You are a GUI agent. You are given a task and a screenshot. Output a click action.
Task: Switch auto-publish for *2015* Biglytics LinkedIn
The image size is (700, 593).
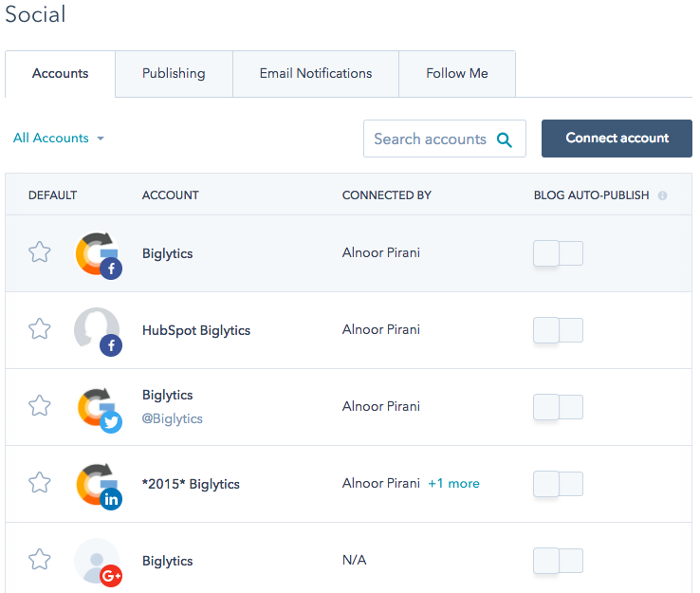pos(558,484)
